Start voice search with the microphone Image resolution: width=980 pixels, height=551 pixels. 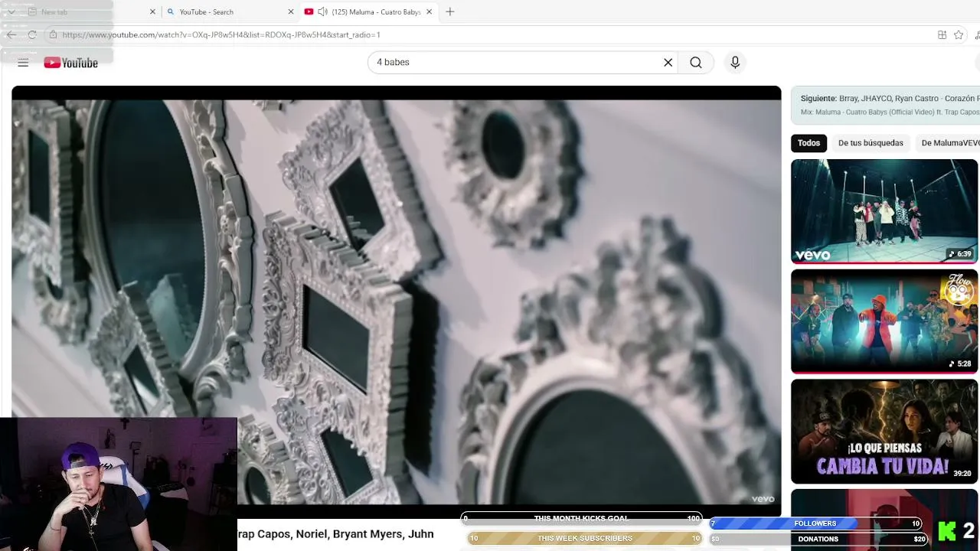(735, 63)
